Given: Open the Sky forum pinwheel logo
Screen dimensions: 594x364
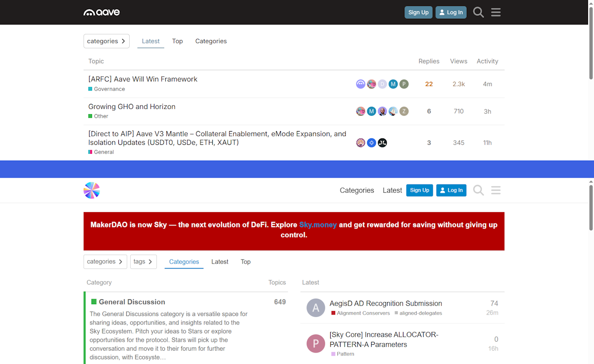Looking at the screenshot, I should (92, 190).
